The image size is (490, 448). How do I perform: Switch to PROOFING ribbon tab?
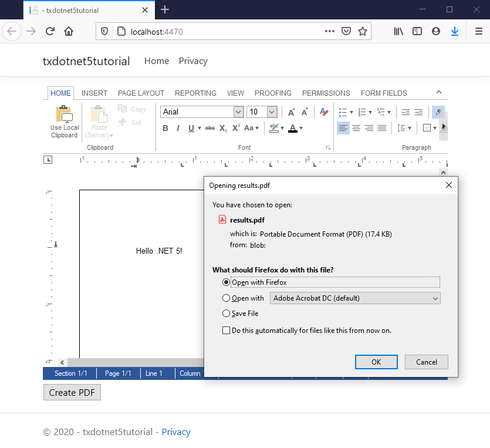point(273,93)
